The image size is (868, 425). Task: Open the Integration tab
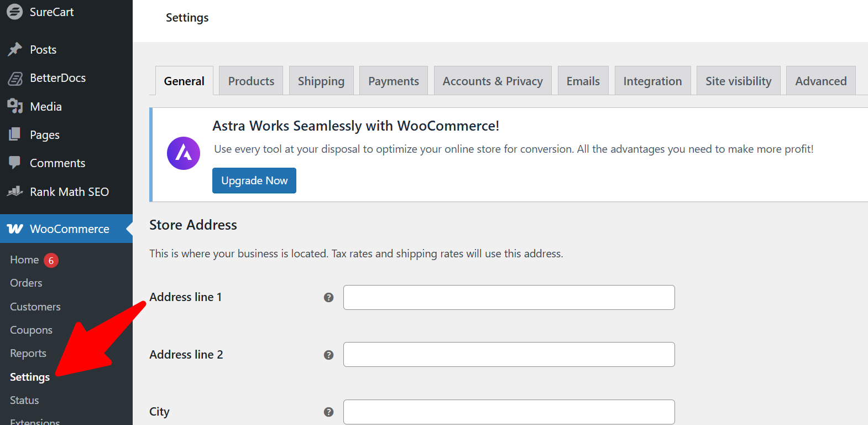tap(652, 81)
